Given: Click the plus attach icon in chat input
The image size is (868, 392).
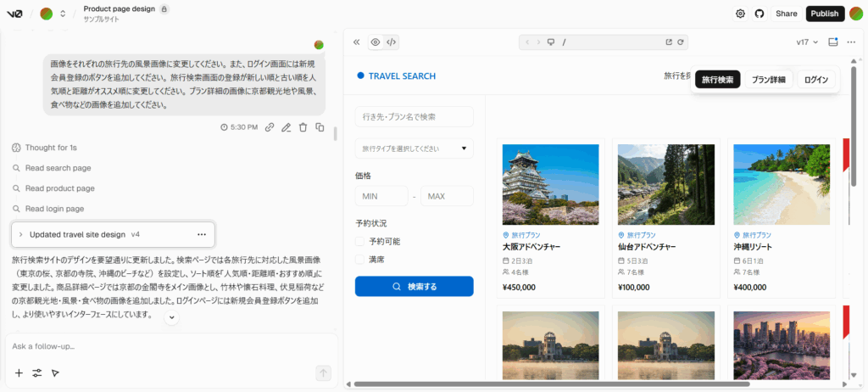Looking at the screenshot, I should point(19,373).
